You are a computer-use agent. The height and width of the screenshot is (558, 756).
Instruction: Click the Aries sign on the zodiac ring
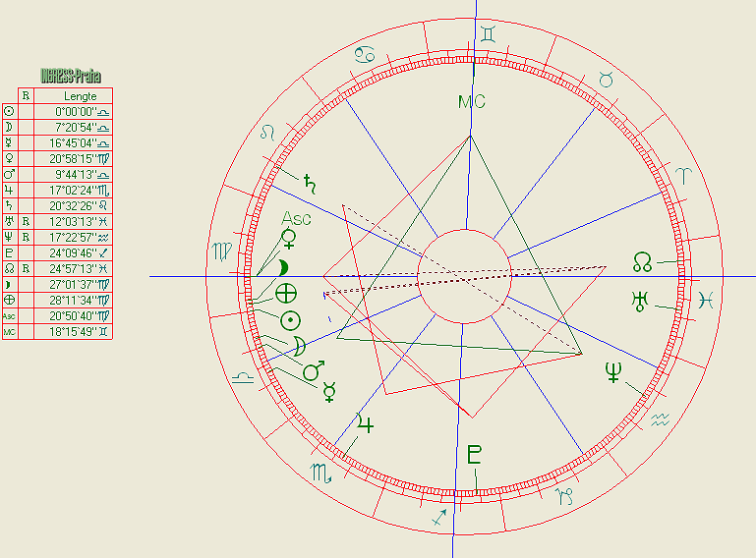(682, 177)
